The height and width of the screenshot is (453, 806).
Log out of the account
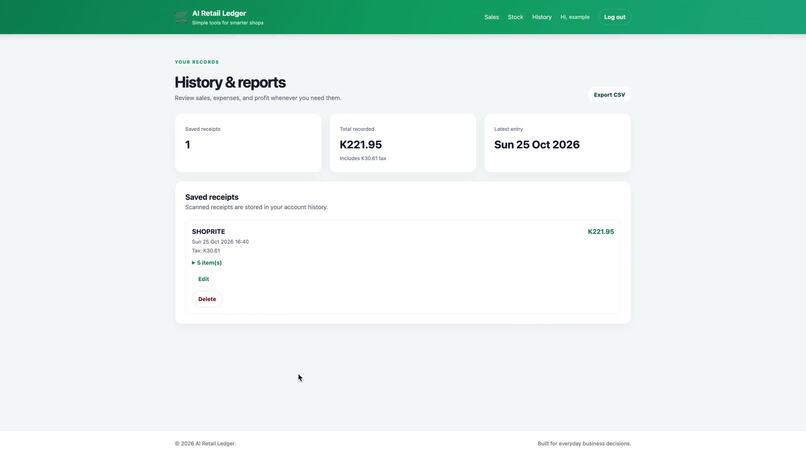click(x=614, y=17)
